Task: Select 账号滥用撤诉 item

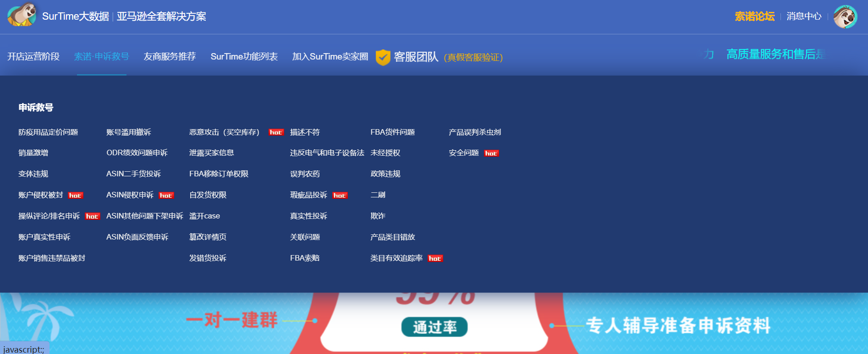Action: point(129,132)
